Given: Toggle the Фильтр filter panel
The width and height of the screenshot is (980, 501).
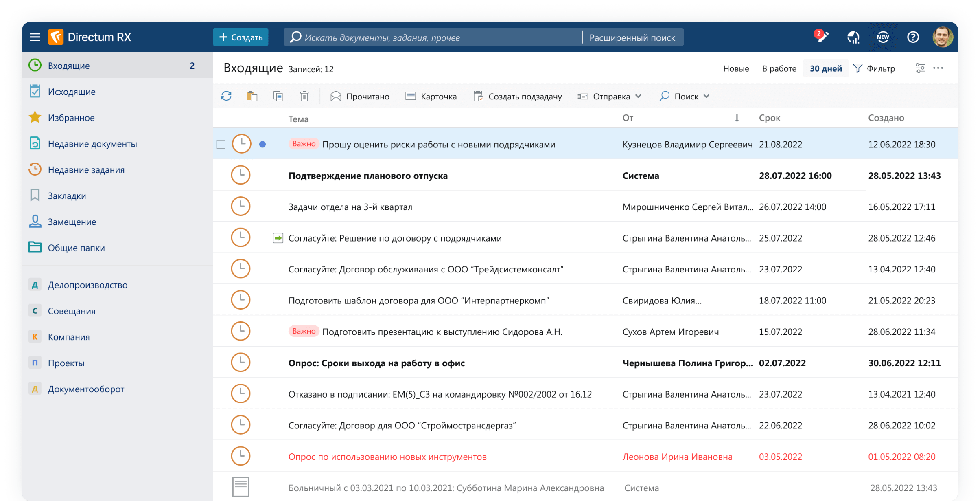Looking at the screenshot, I should 874,68.
